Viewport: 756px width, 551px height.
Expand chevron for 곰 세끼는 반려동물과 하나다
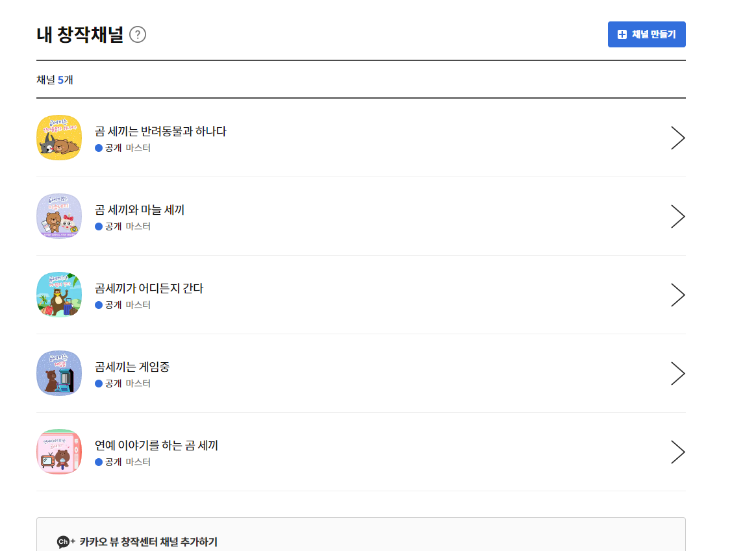(678, 138)
